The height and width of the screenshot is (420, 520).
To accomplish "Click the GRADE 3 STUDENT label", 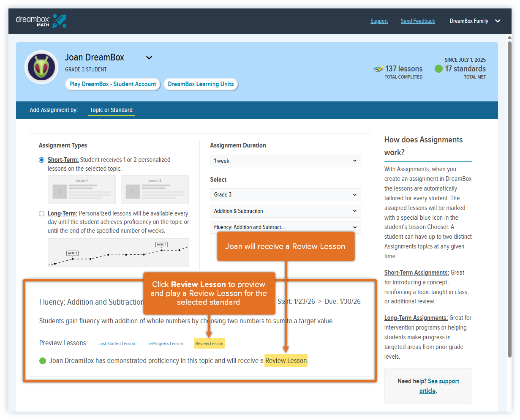I will [86, 69].
